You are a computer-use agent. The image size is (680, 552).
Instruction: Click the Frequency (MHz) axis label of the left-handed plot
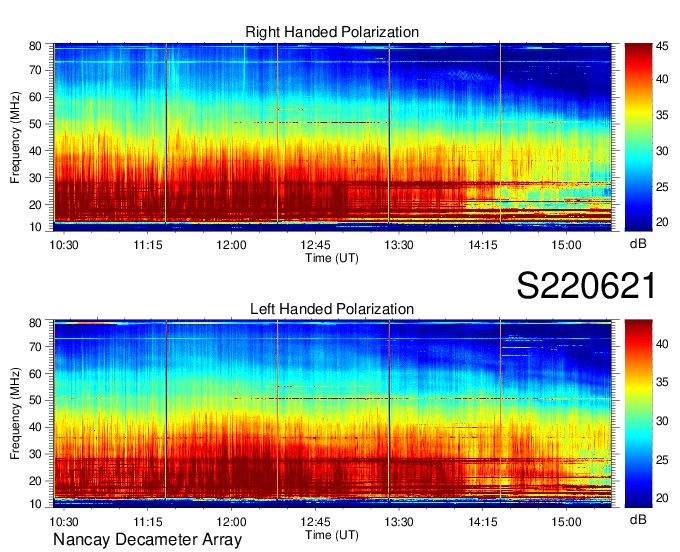click(15, 414)
